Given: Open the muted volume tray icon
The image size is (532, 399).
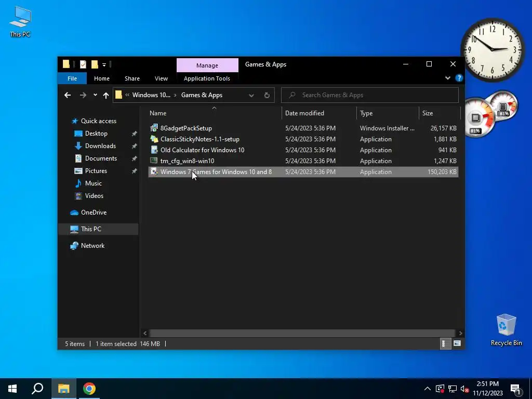Looking at the screenshot, I should point(465,389).
